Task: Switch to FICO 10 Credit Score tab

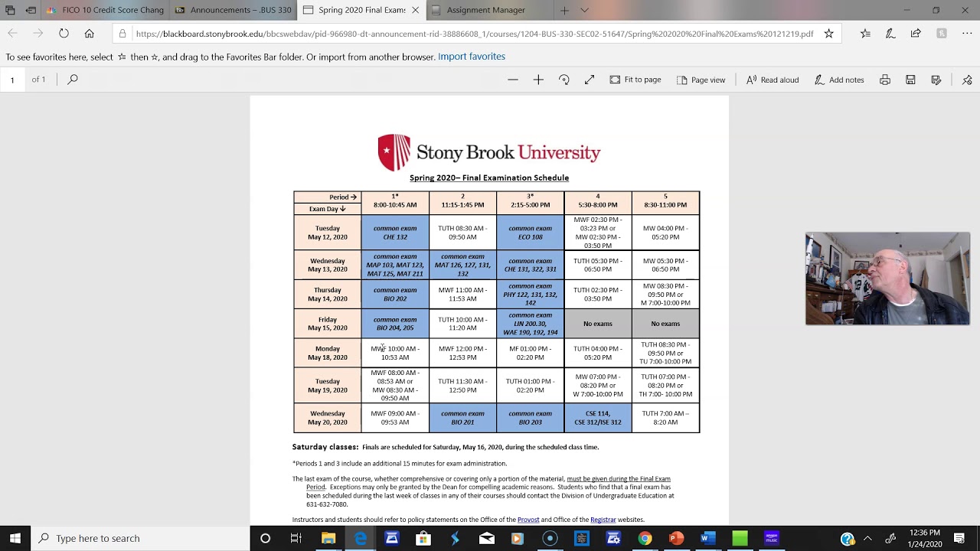Action: point(103,10)
